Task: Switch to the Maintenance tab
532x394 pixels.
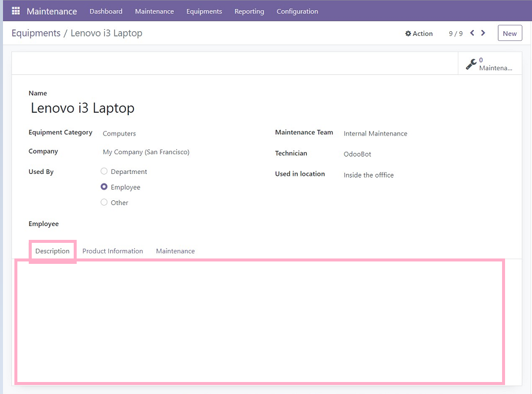Action: (x=175, y=251)
